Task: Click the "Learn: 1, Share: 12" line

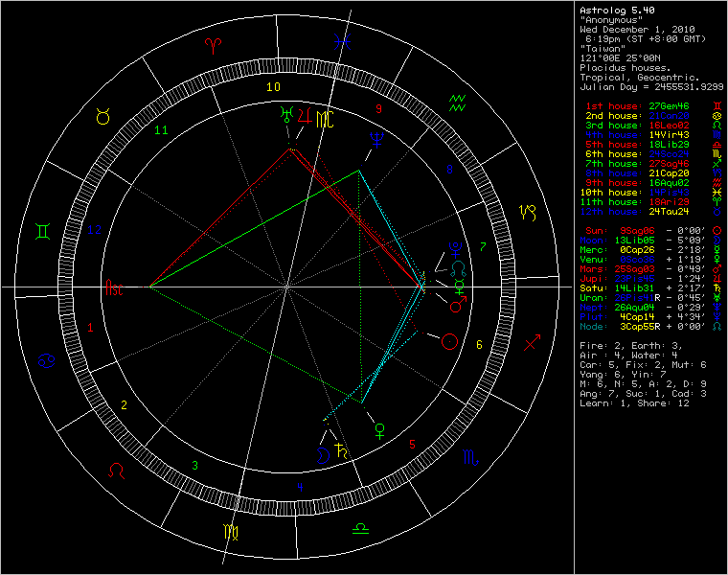Action: (x=634, y=403)
